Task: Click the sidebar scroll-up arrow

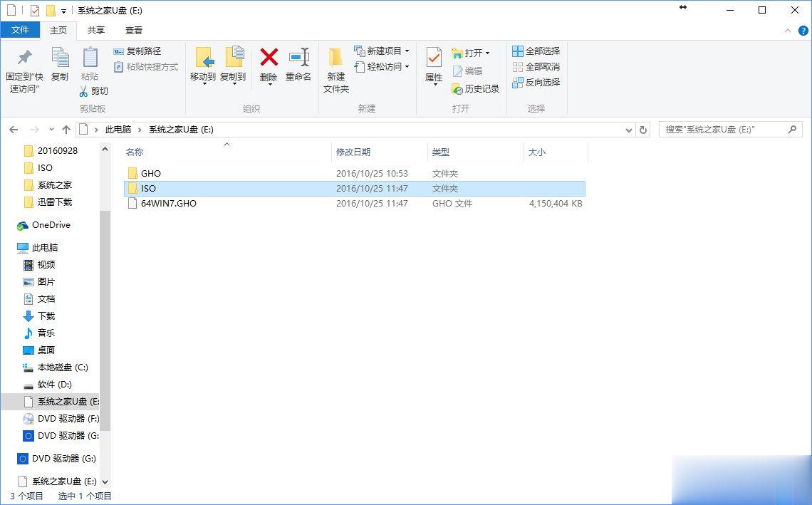Action: (105, 149)
